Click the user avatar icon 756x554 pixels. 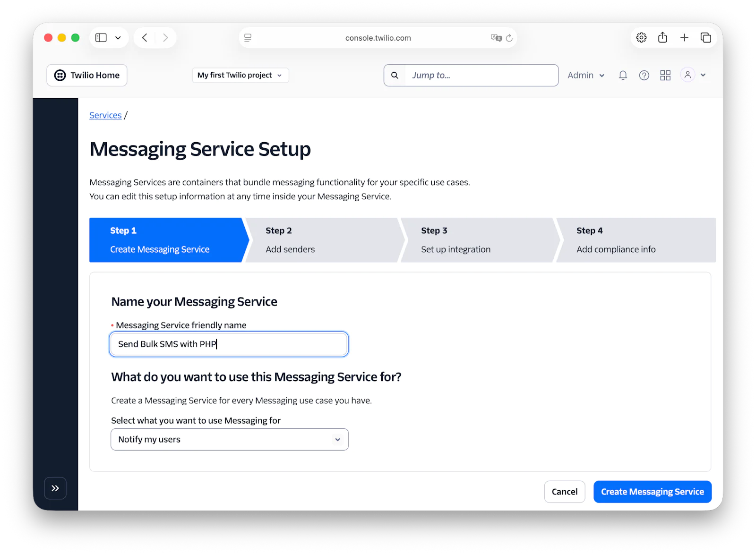pos(687,75)
